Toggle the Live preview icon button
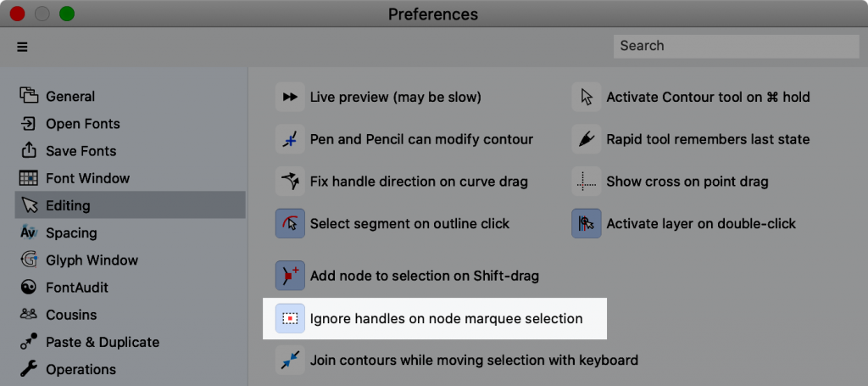Screen dimensions: 868x386 pyautogui.click(x=290, y=97)
